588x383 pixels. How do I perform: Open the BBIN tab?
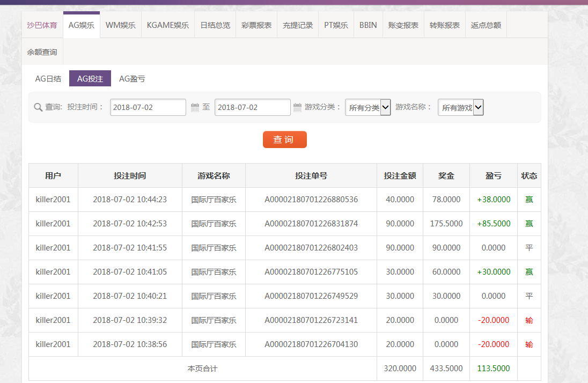368,25
